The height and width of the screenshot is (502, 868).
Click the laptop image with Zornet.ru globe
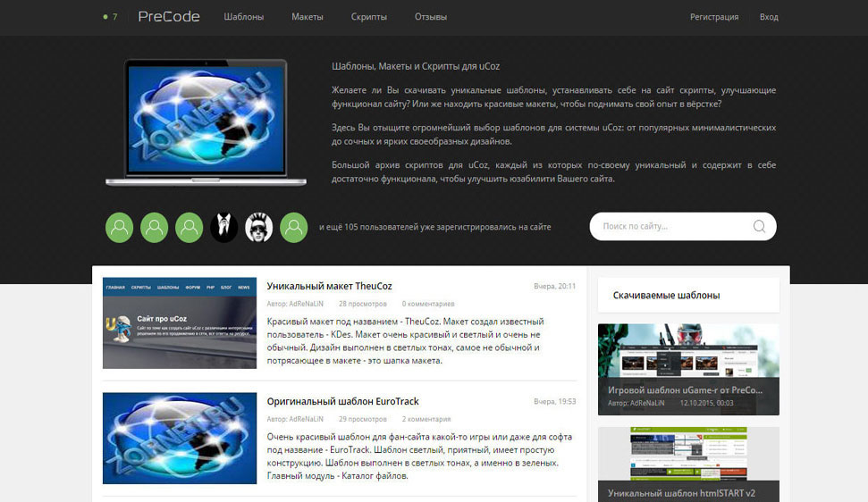tap(206, 122)
